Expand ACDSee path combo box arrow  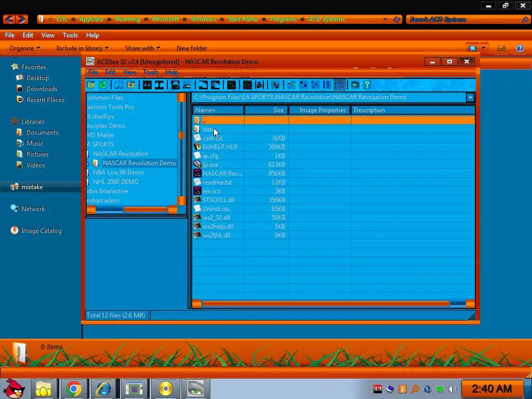470,98
